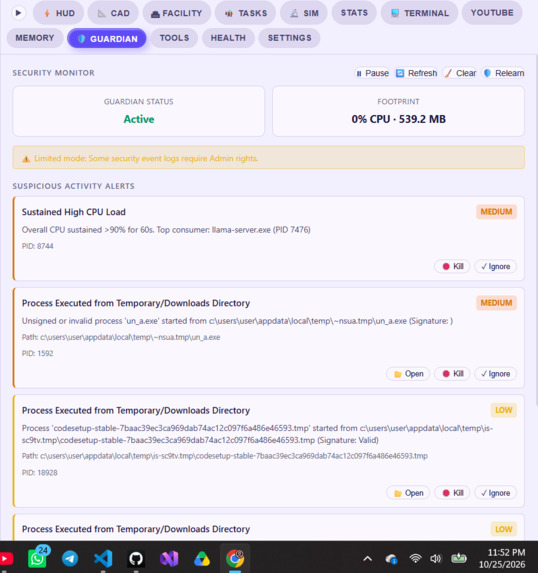
Task: Open the HUD tab
Action: [x=58, y=13]
